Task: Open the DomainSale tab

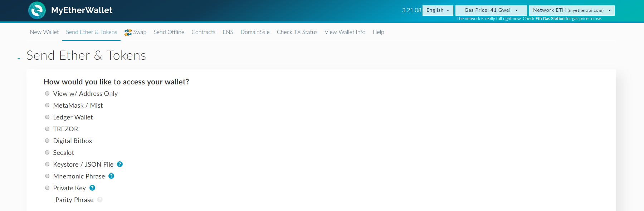Action: click(x=255, y=32)
